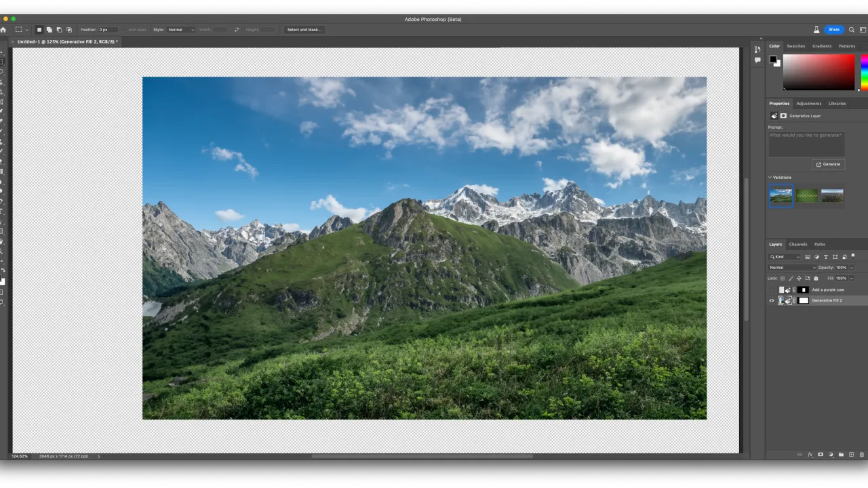Viewport: 868px width, 488px height.
Task: Open the Opacity dropdown arrow
Action: [852, 268]
